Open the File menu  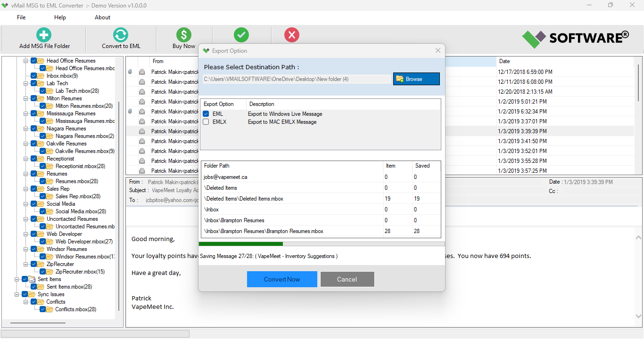pos(21,17)
